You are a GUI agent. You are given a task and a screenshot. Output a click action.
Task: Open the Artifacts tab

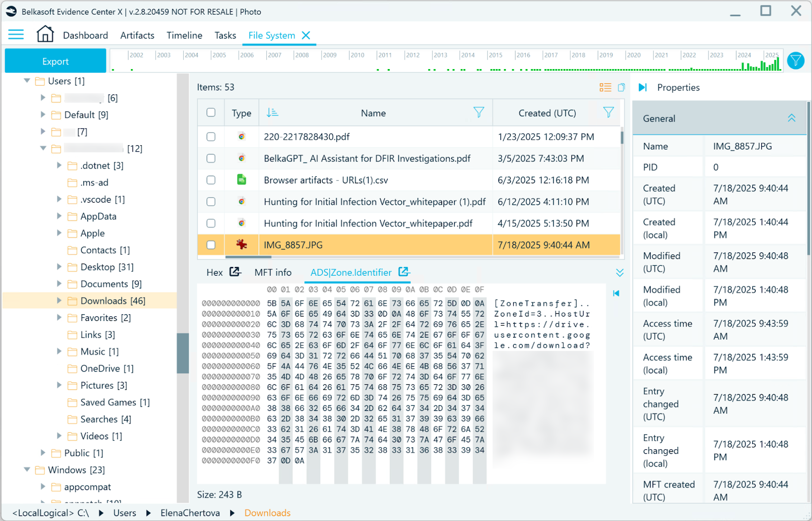click(137, 35)
